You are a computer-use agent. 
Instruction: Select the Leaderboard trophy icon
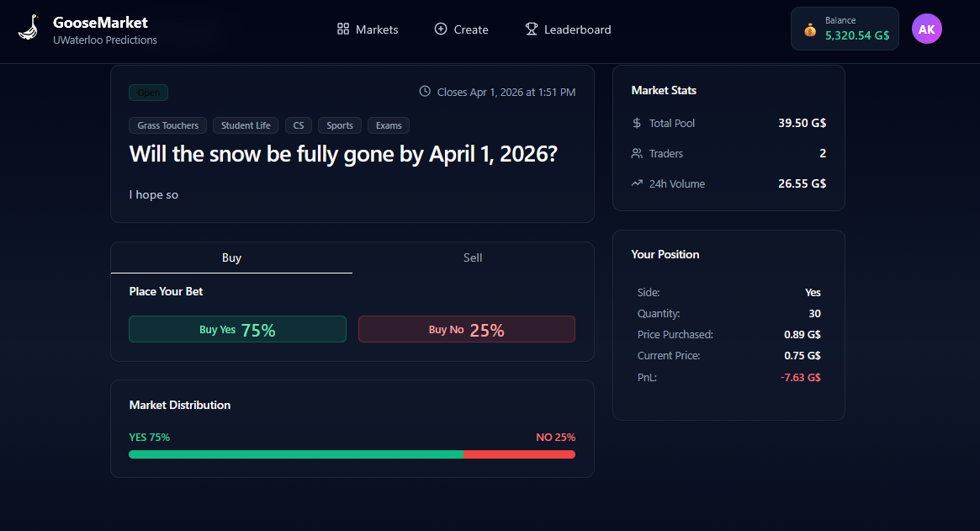531,29
